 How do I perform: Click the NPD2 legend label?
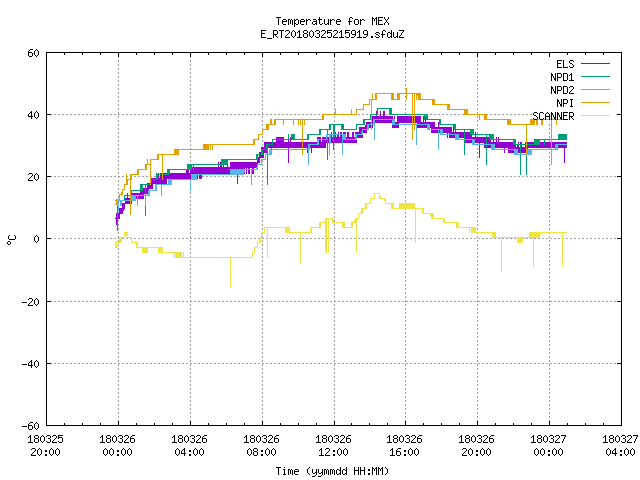click(x=562, y=90)
